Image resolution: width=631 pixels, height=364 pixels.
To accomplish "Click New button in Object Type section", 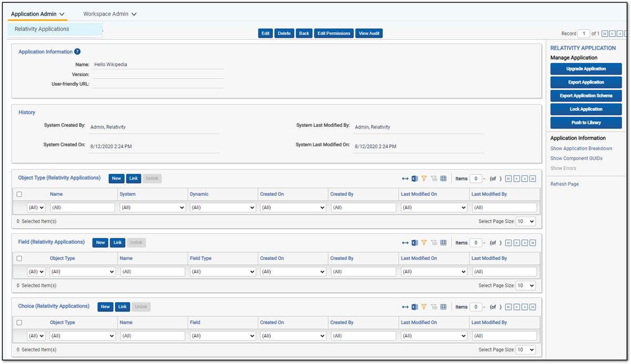I will [116, 179].
